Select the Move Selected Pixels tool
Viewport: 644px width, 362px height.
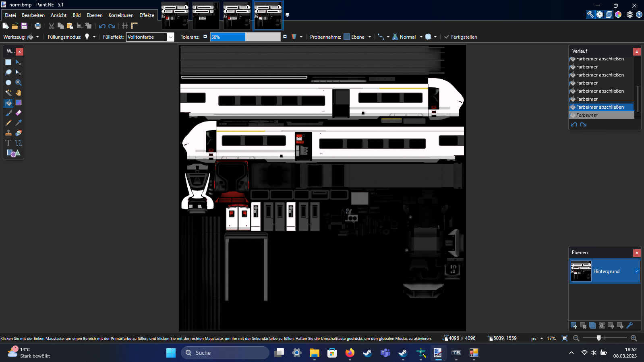point(19,62)
